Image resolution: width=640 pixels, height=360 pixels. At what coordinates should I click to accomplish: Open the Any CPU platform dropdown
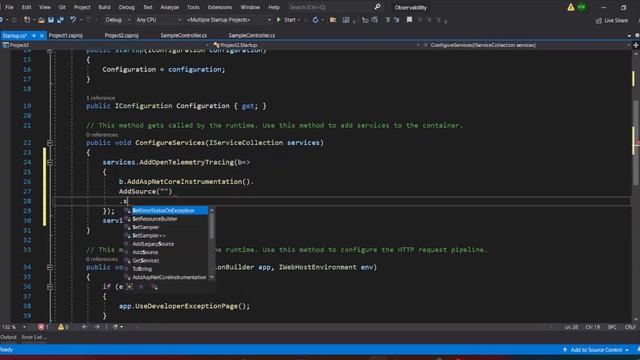pyautogui.click(x=158, y=20)
